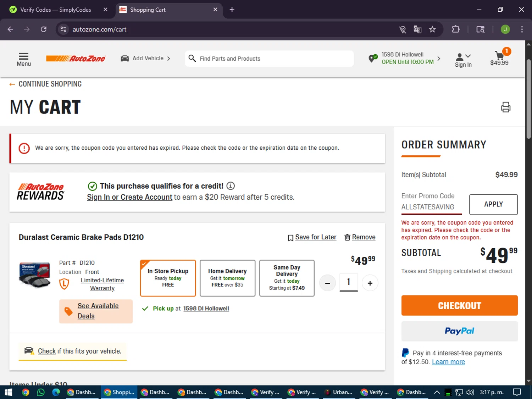Click the print cart icon

tap(506, 107)
